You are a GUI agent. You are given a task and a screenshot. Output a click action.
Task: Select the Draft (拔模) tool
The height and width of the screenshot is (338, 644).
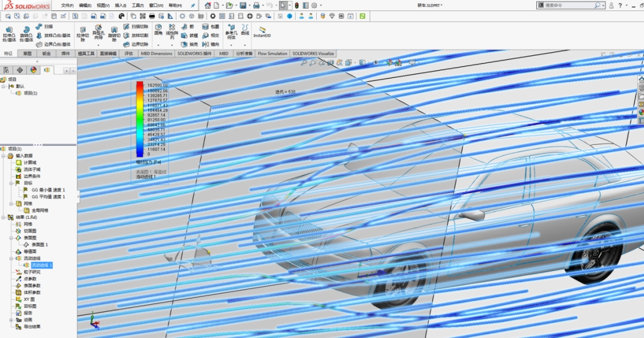pyautogui.click(x=190, y=35)
